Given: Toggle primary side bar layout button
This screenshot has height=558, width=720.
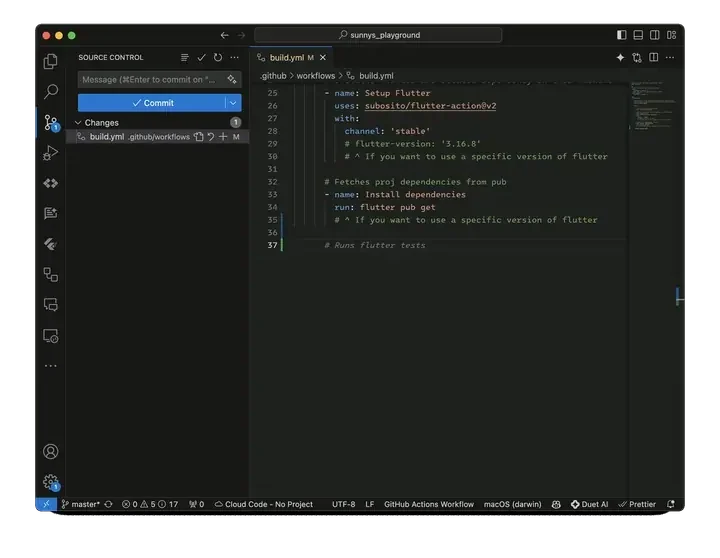Looking at the screenshot, I should pyautogui.click(x=621, y=35).
